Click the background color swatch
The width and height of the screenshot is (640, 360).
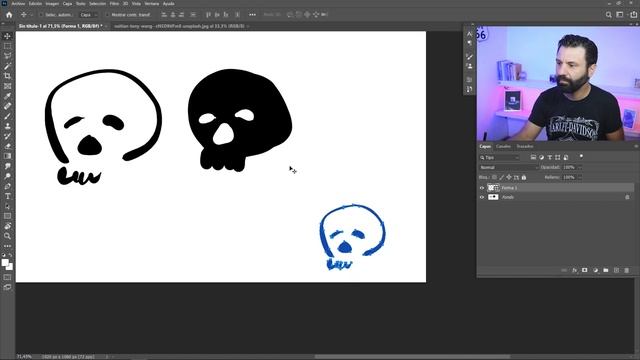click(x=10, y=268)
